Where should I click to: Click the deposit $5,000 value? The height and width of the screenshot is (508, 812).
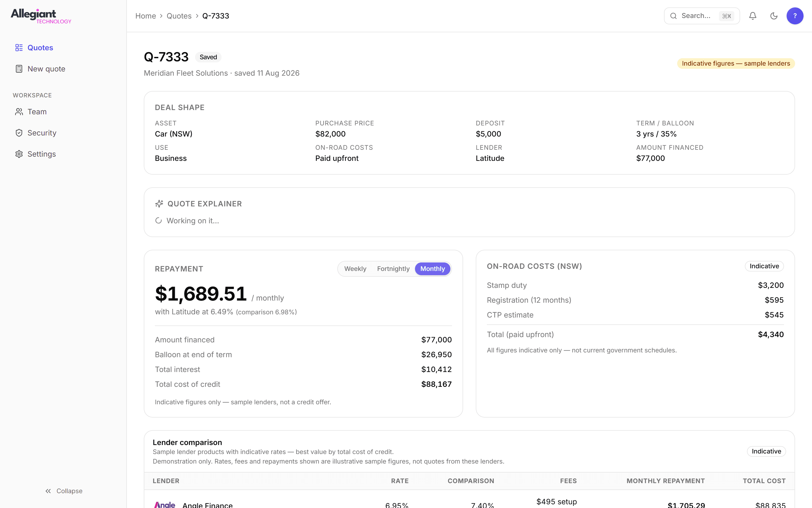click(488, 134)
